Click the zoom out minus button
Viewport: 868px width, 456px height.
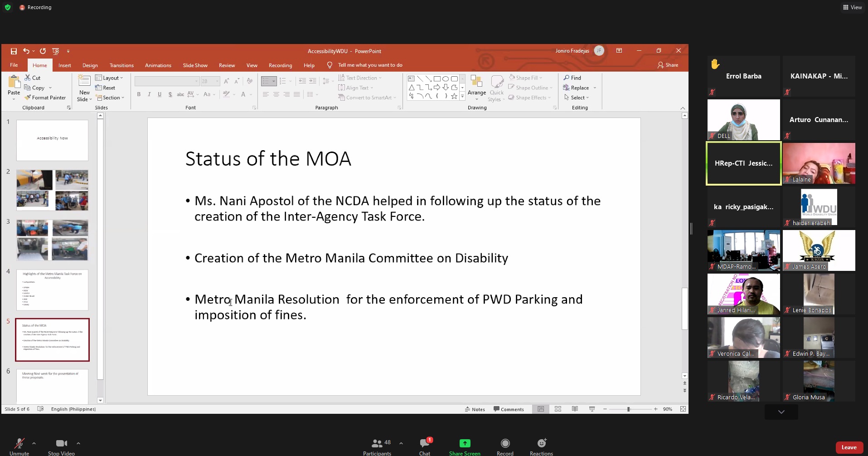(605, 409)
